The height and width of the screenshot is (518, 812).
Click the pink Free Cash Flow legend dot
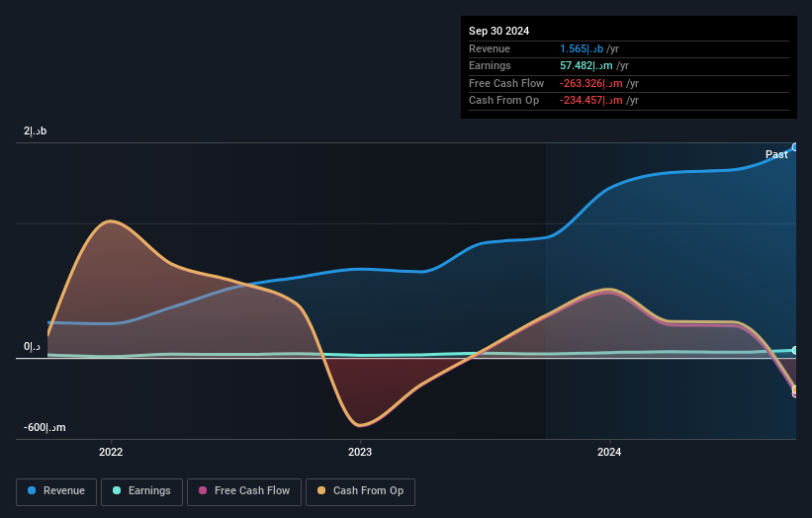203,490
